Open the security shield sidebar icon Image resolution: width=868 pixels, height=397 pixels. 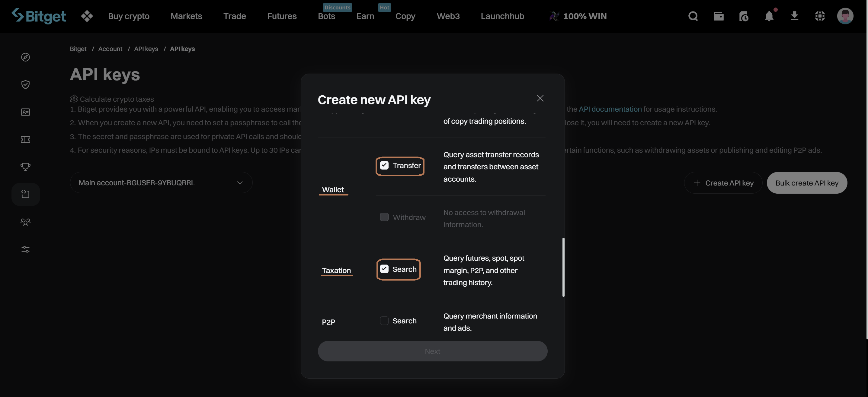(x=26, y=84)
